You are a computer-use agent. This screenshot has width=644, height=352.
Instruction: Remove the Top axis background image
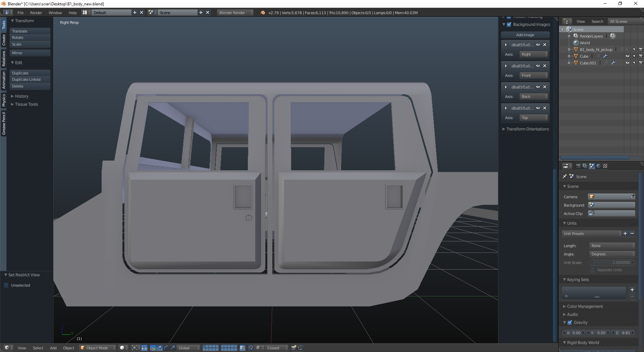coord(545,108)
